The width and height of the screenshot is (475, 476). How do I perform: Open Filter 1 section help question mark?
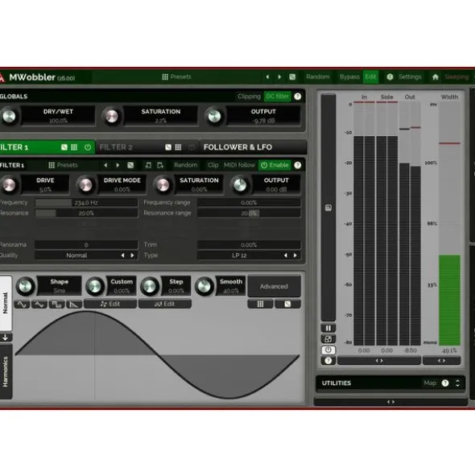click(x=298, y=165)
